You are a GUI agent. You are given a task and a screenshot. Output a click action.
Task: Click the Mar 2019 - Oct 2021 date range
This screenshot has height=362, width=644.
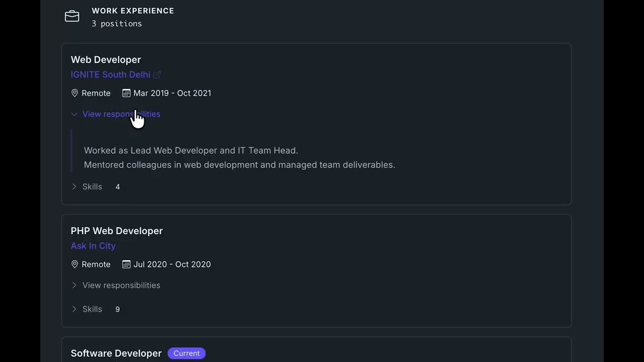172,93
